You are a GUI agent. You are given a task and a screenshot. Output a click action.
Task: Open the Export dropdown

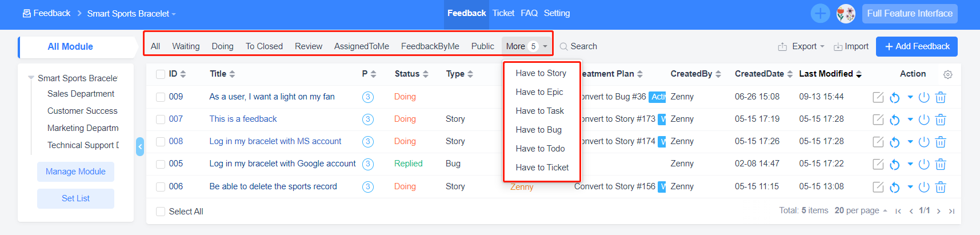802,46
